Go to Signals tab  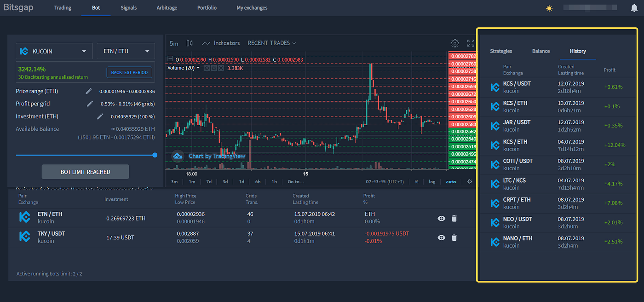(x=128, y=8)
